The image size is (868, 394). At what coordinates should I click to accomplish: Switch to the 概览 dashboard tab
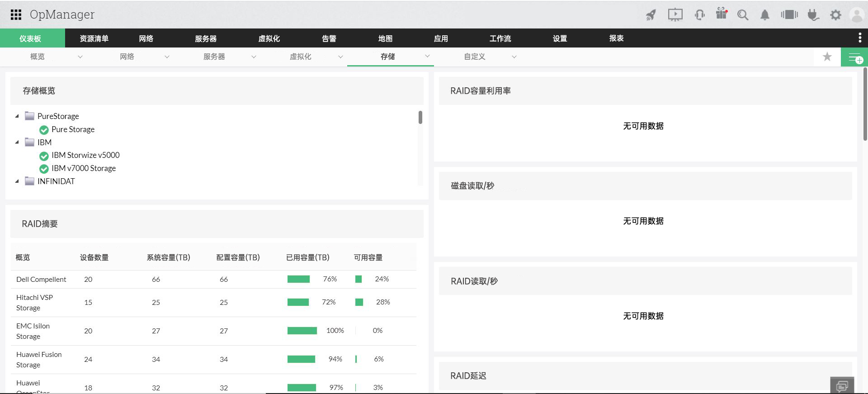38,57
